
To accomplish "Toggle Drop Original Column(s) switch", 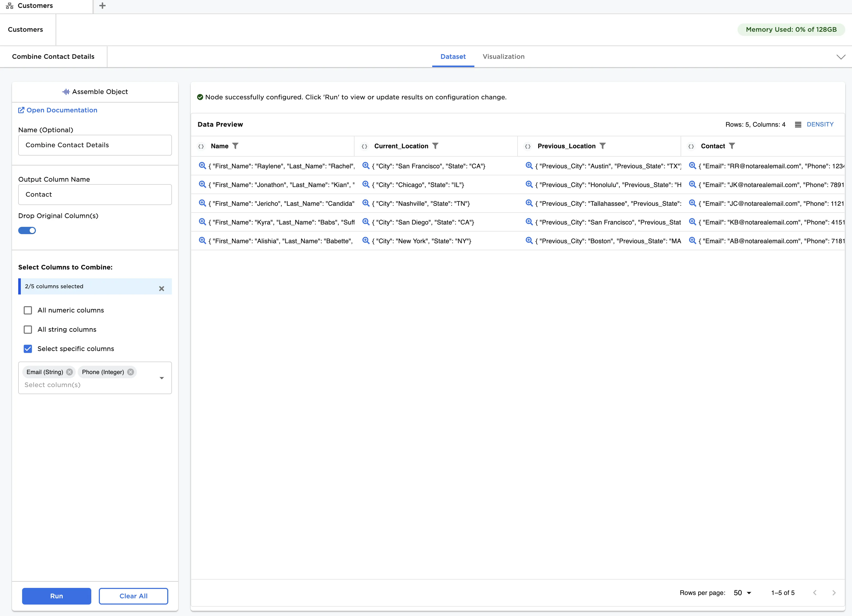I will (x=27, y=230).
